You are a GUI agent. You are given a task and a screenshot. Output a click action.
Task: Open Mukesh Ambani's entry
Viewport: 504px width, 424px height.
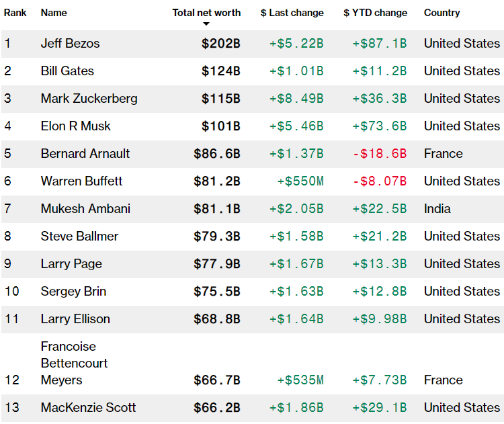(86, 209)
